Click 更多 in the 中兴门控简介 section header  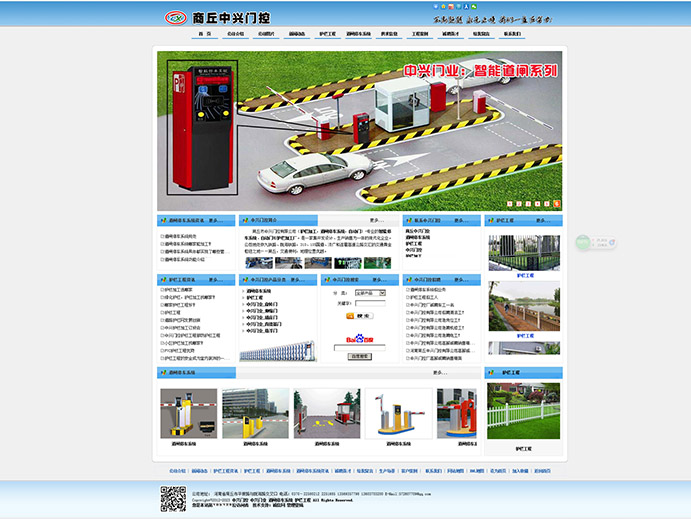377,220
